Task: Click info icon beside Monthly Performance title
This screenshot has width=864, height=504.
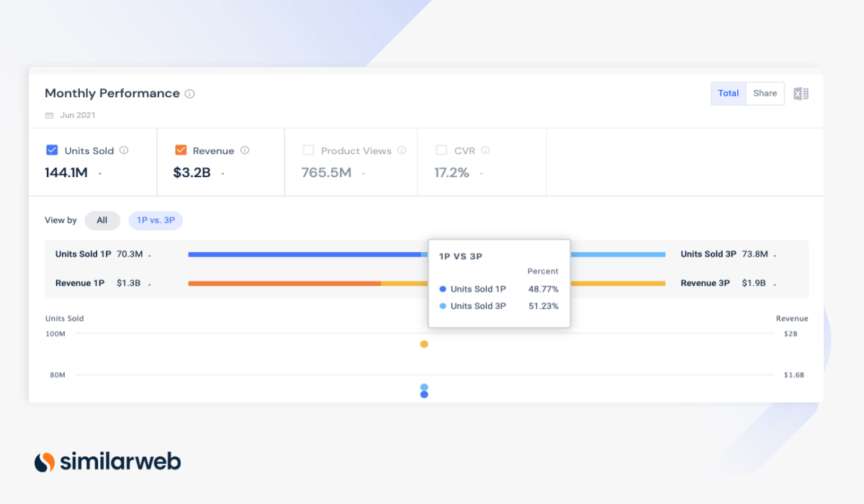Action: point(190,94)
